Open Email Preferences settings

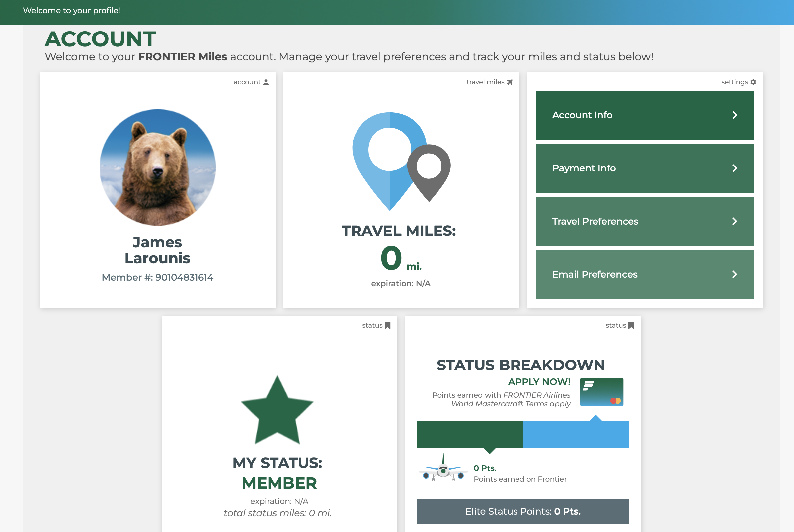(x=645, y=275)
